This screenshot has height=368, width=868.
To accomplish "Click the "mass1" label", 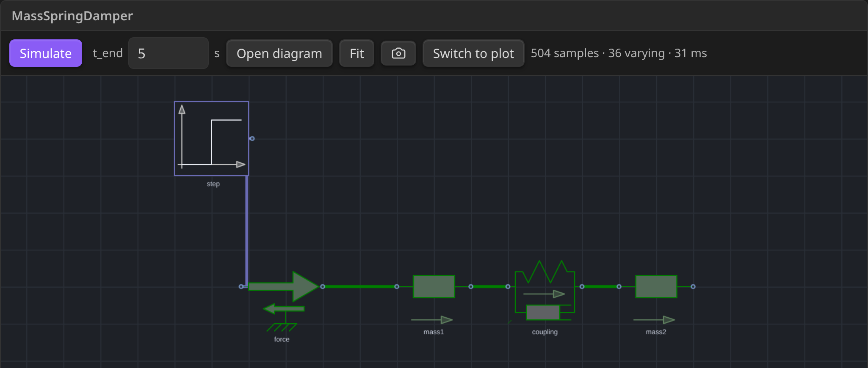I will [434, 332].
